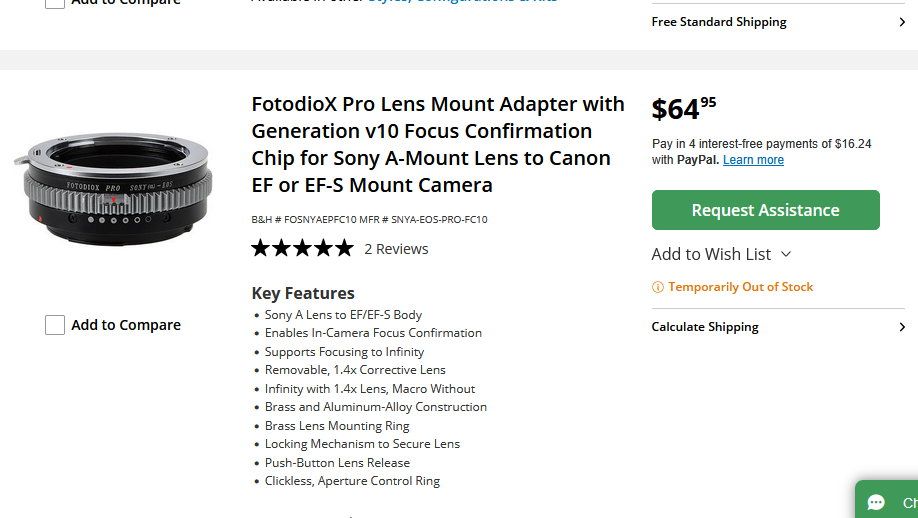Click the lens adapter product thumbnail

(x=115, y=183)
